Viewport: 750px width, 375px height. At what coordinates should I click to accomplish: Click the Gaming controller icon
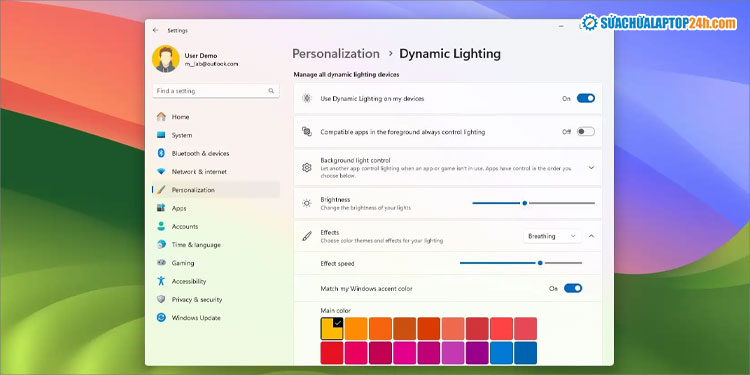click(161, 263)
